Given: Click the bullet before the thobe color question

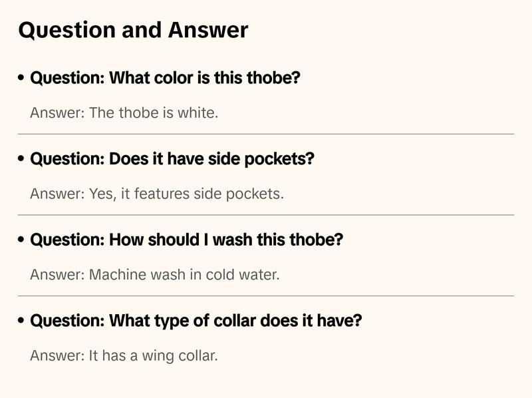Looking at the screenshot, I should (x=21, y=79).
